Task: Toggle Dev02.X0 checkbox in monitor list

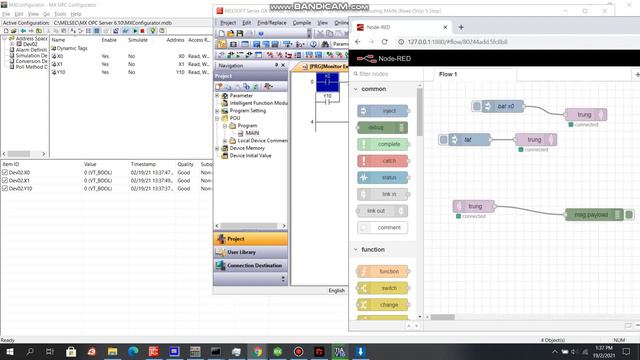Action: click(x=5, y=173)
